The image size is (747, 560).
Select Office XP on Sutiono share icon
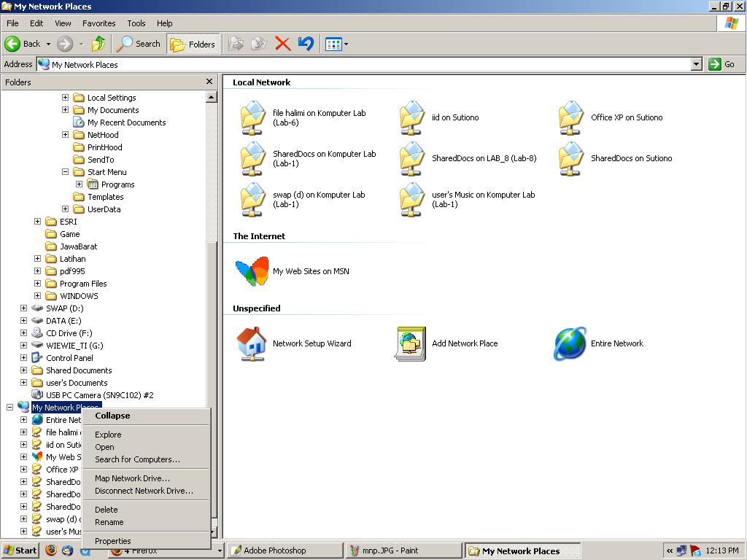tap(570, 117)
